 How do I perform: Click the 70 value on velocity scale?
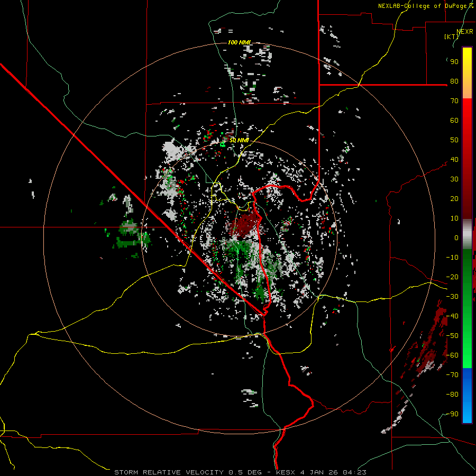[x=454, y=101]
